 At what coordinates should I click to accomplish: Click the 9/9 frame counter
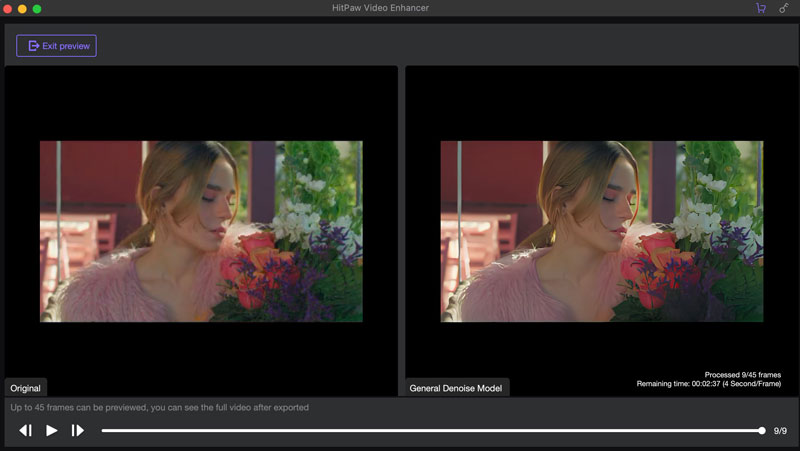coord(780,430)
